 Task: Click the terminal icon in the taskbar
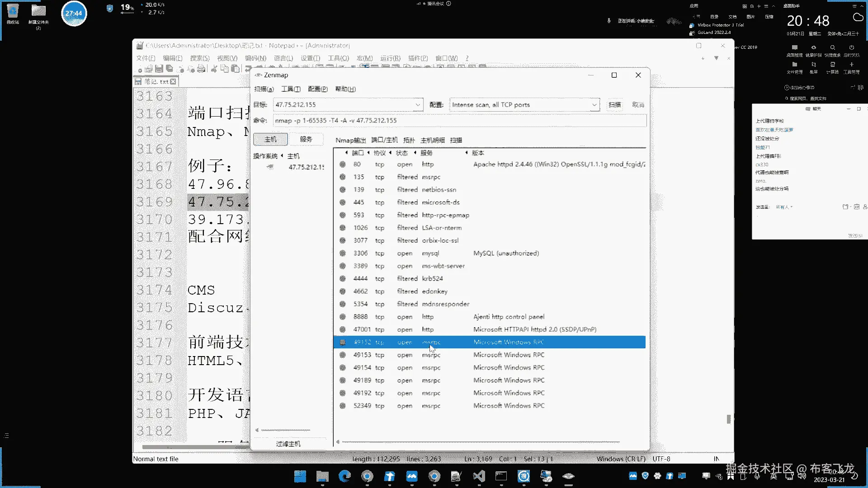tap(501, 476)
